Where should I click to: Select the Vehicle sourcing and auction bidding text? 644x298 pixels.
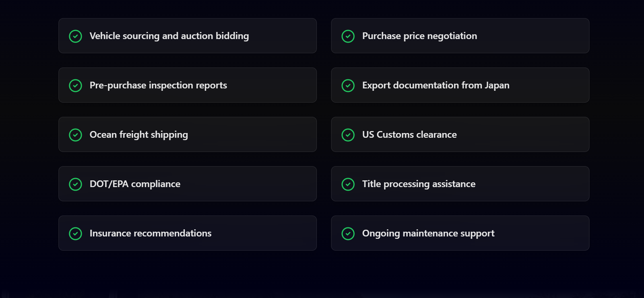[169, 36]
